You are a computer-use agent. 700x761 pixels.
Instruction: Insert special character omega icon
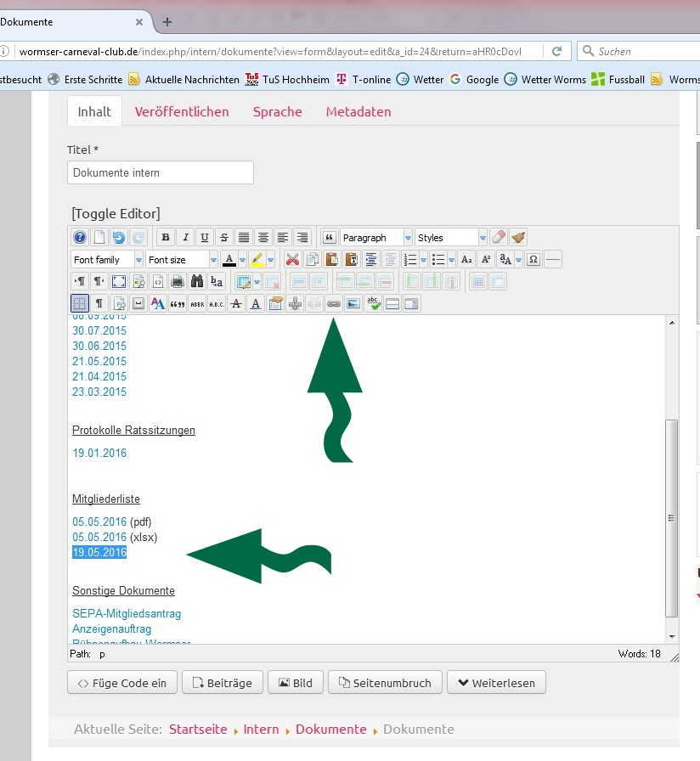point(533,260)
